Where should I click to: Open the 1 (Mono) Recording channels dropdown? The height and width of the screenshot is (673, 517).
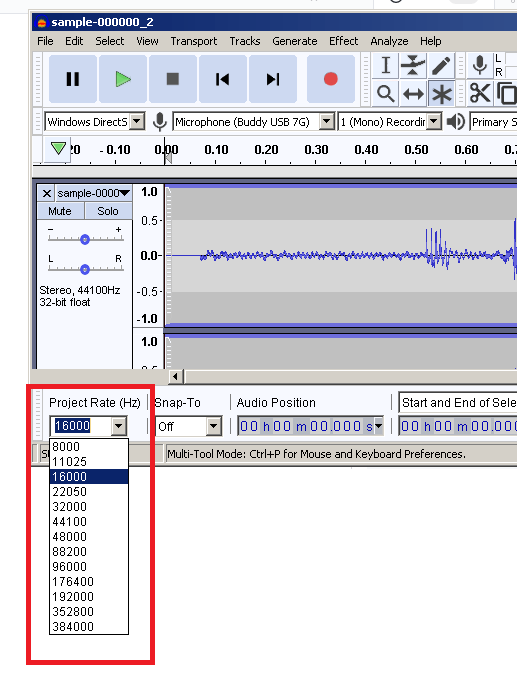[x=434, y=122]
